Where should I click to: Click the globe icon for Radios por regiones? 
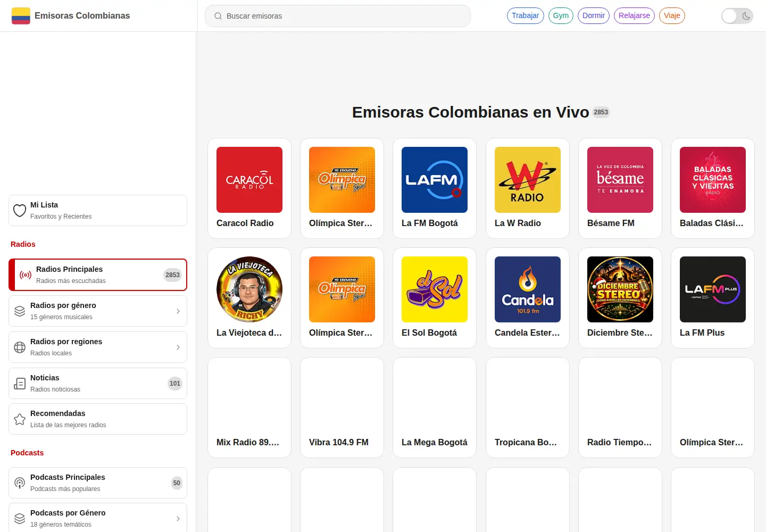(20, 347)
